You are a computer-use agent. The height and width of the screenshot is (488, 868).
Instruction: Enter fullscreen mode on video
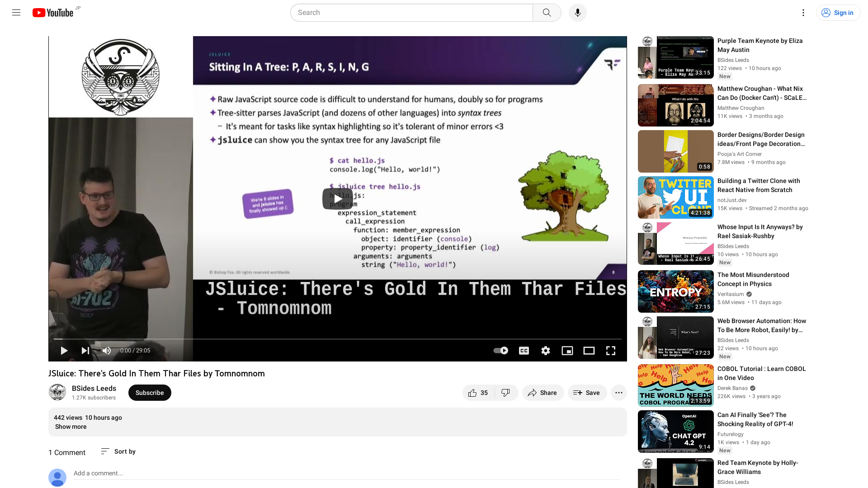point(610,350)
